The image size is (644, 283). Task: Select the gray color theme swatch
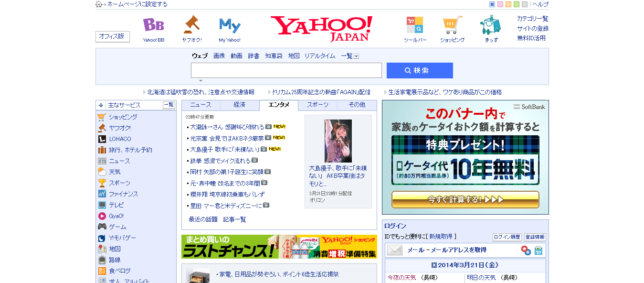525,4
